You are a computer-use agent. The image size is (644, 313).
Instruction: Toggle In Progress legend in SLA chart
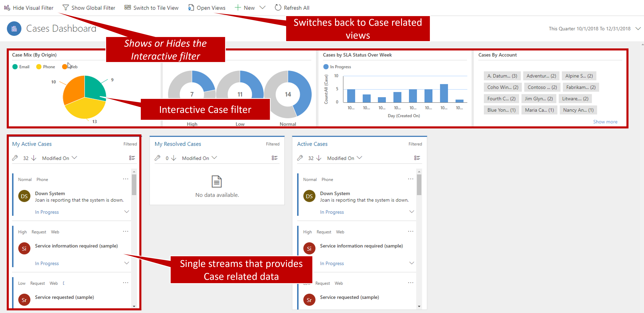click(337, 67)
